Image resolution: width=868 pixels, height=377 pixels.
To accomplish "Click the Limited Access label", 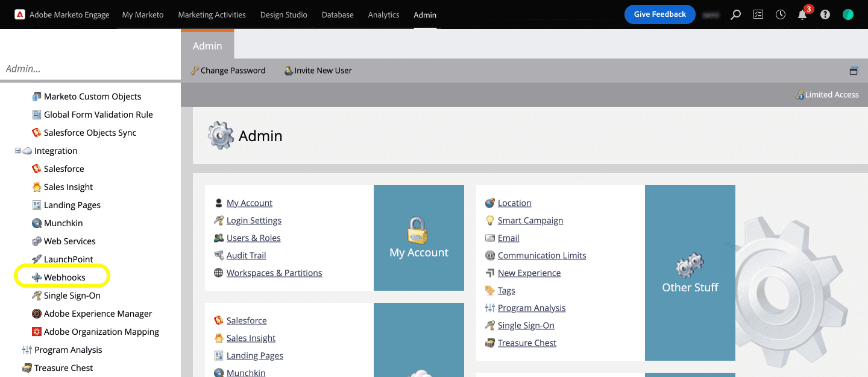I will (x=827, y=95).
